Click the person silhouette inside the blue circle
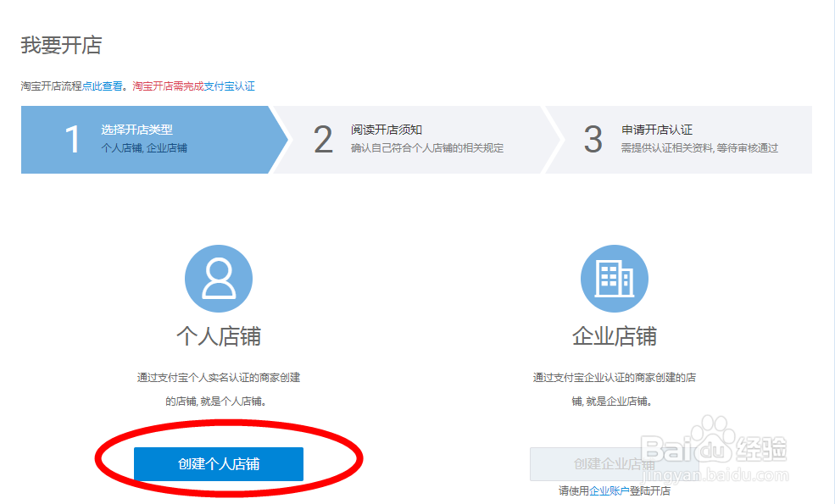The height and width of the screenshot is (504, 835). 219,279
